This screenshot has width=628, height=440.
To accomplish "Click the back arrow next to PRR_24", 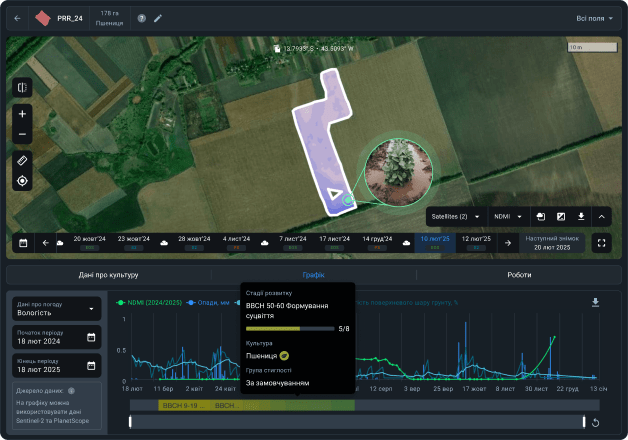I will click(x=17, y=18).
